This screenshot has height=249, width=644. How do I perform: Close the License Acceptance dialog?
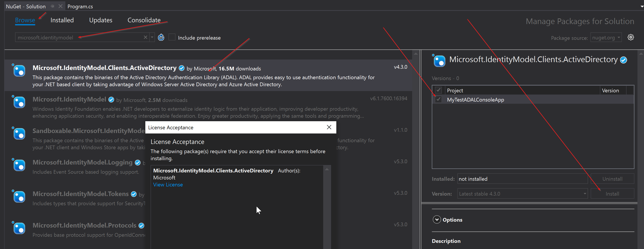tap(329, 127)
